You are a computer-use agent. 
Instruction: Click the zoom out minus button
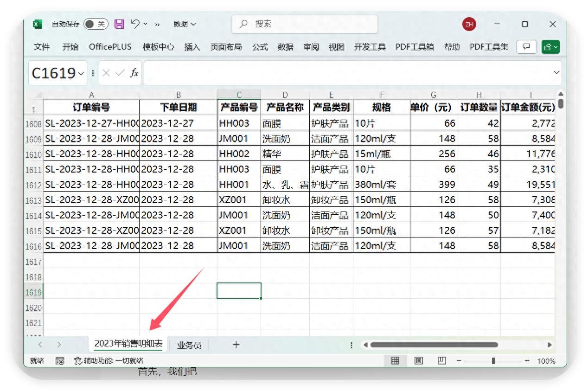point(459,360)
